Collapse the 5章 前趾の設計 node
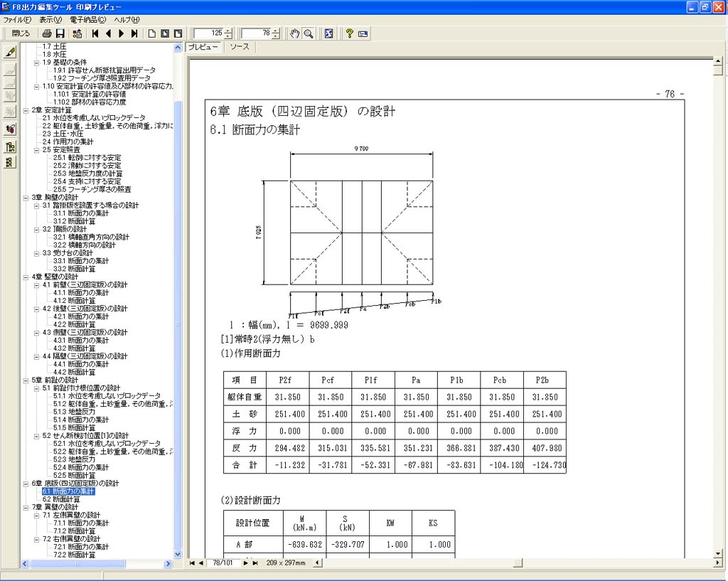Viewport: 728px width, 581px height. 26,380
